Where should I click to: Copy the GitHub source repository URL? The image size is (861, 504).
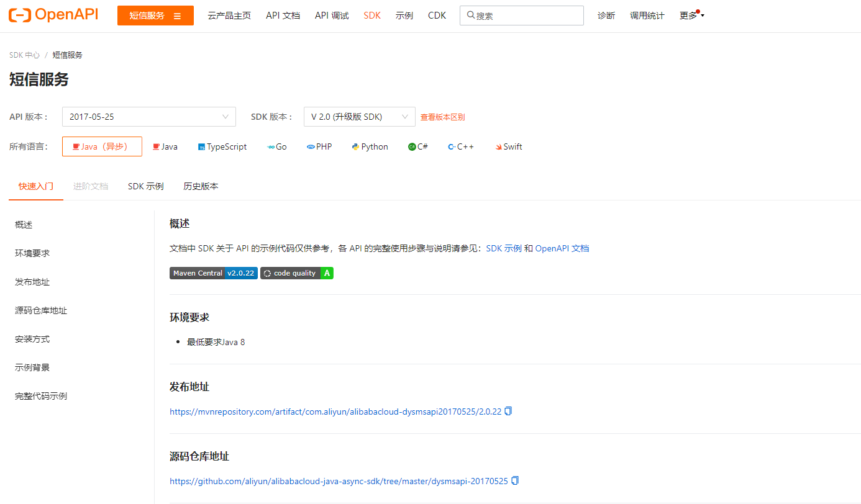click(515, 480)
